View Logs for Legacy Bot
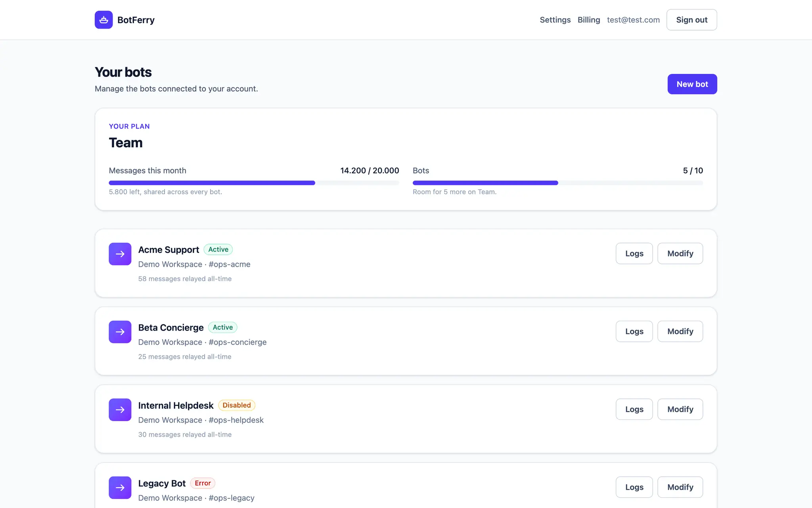This screenshot has width=812, height=508. [634, 487]
